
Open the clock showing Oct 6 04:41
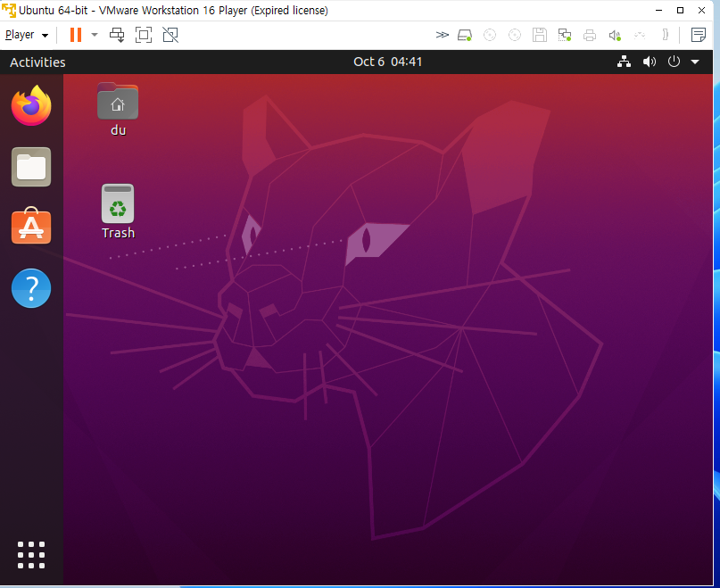pyautogui.click(x=387, y=62)
